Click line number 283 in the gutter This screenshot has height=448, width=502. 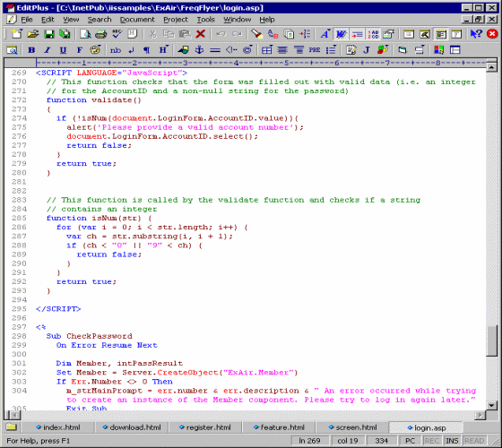tap(19, 200)
